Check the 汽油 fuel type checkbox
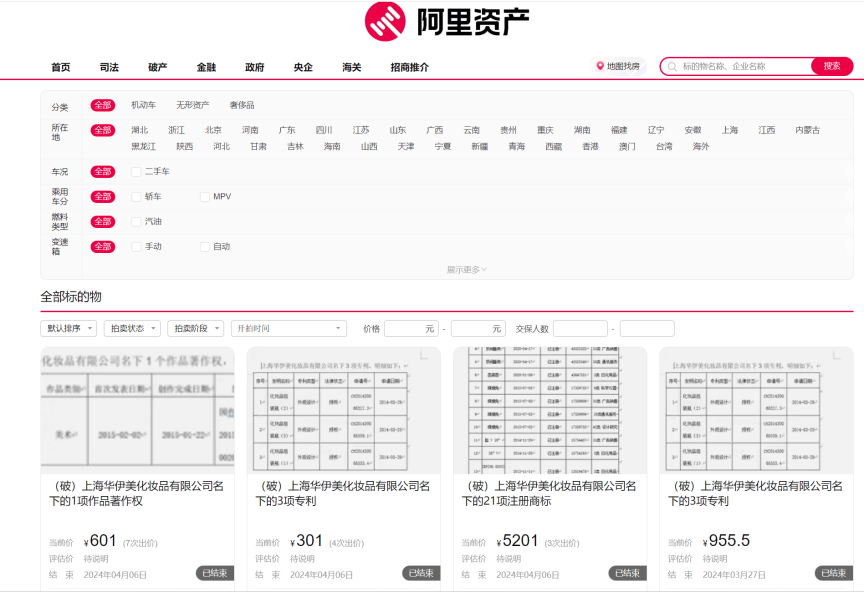This screenshot has width=864, height=592. pyautogui.click(x=136, y=222)
